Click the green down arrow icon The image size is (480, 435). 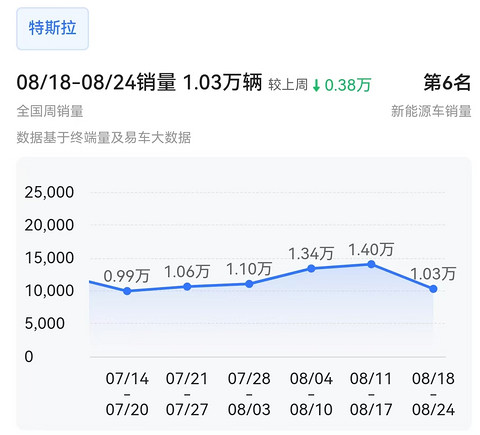click(316, 85)
